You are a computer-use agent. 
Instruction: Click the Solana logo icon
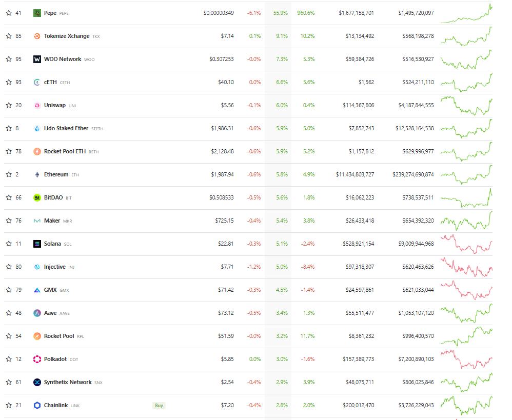pyautogui.click(x=37, y=244)
